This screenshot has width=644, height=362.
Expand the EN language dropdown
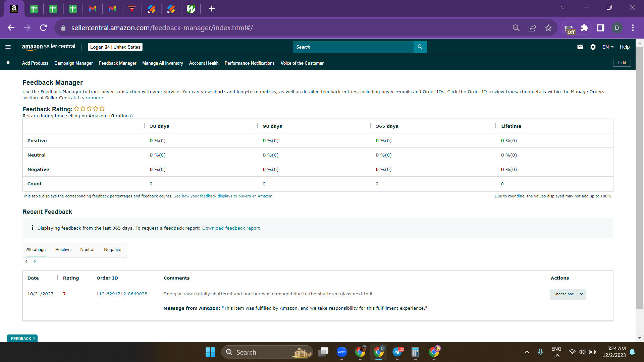click(608, 47)
